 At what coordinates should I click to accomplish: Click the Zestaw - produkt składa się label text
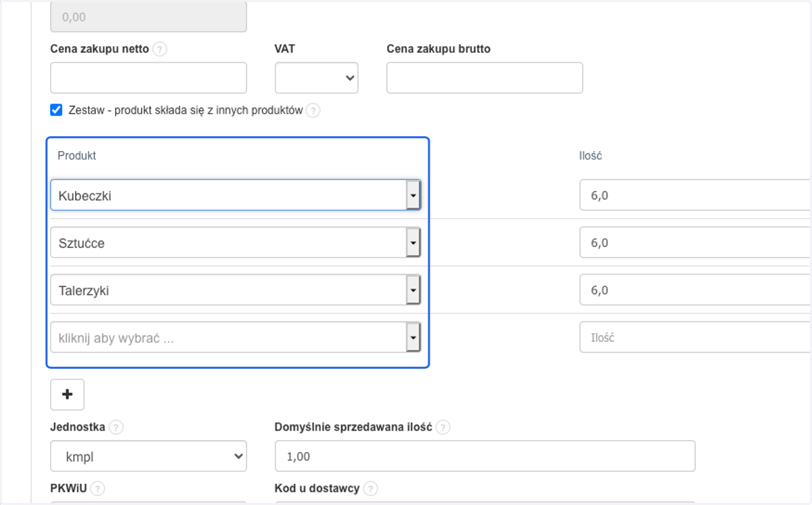click(185, 110)
